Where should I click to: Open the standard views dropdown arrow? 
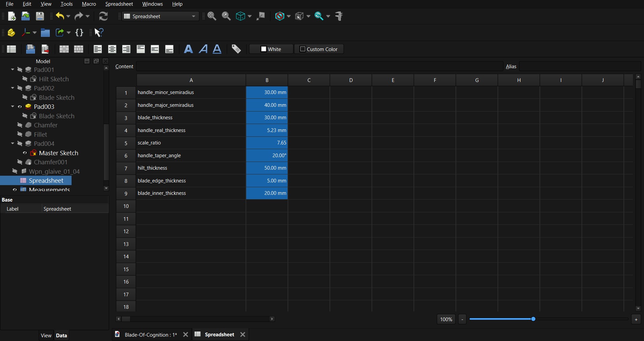coord(249,16)
